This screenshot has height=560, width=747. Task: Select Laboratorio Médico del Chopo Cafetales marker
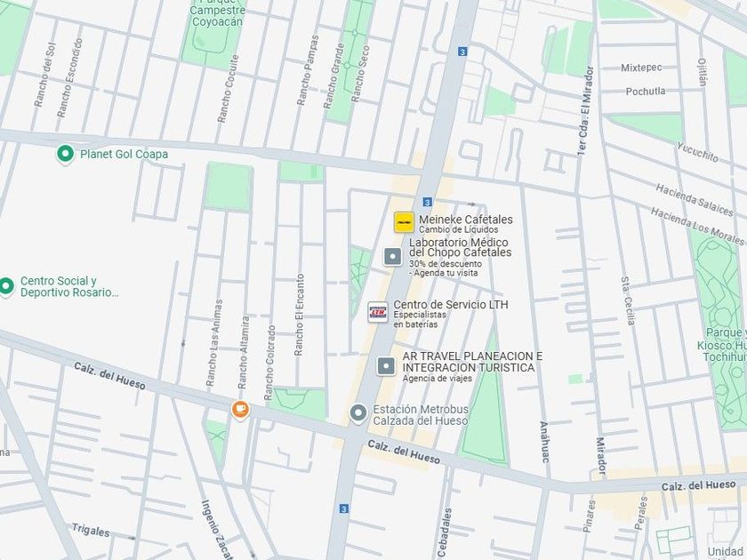(x=392, y=257)
